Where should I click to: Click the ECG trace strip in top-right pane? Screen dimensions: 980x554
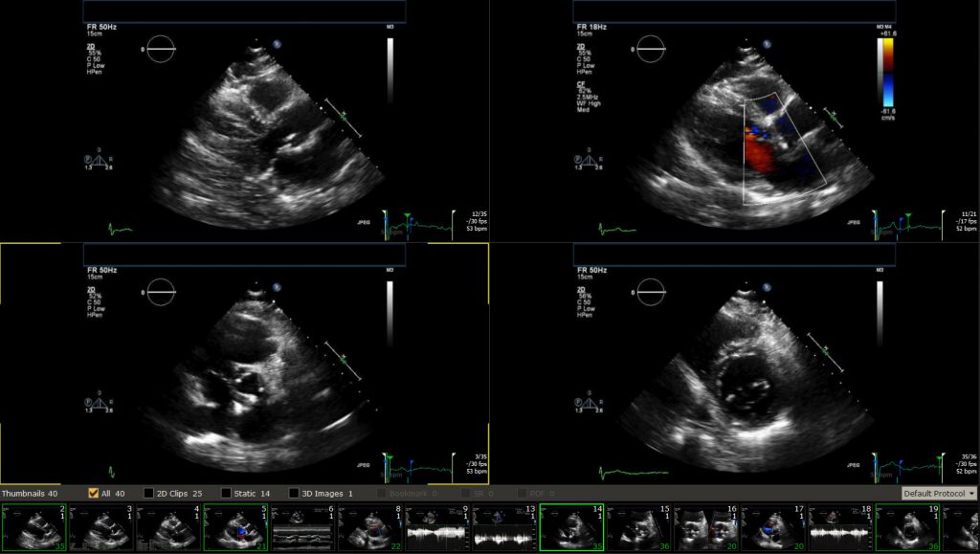click(x=912, y=226)
